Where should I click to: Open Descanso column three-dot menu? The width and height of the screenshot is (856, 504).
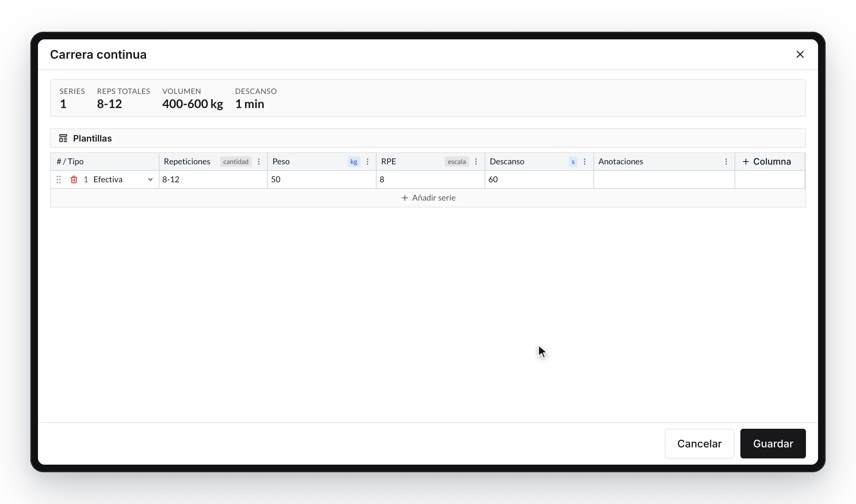585,162
